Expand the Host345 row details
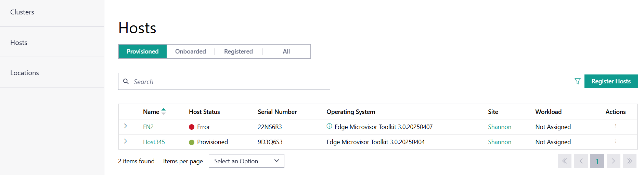 [x=126, y=141]
